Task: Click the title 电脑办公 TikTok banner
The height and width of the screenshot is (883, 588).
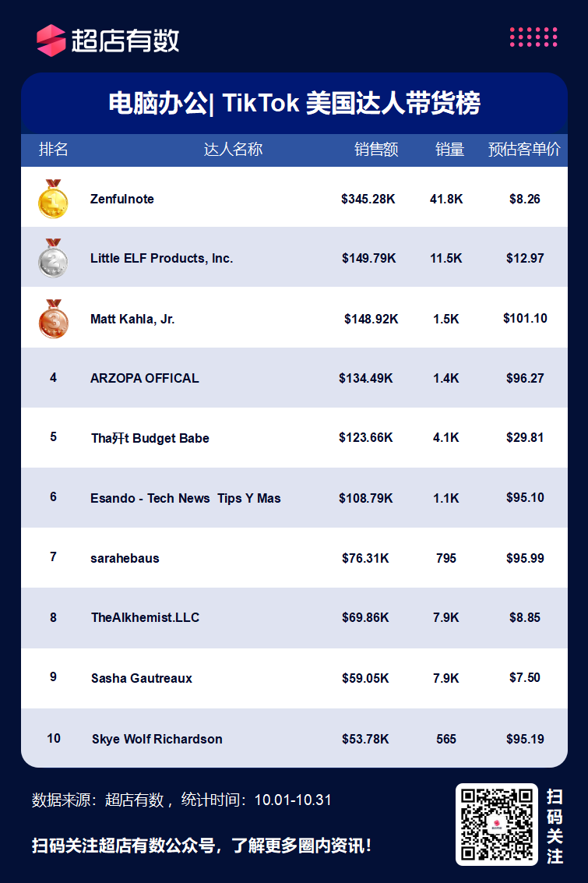Action: click(x=294, y=103)
